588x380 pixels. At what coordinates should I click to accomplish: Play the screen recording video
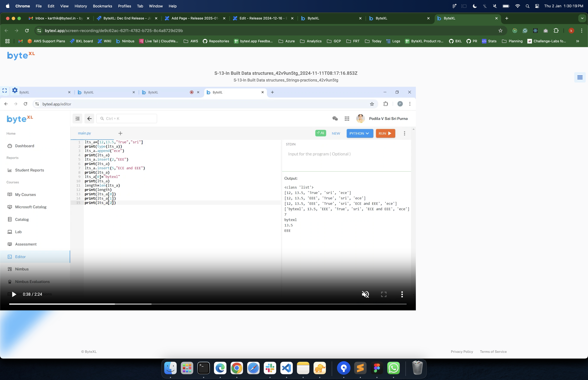tap(14, 294)
